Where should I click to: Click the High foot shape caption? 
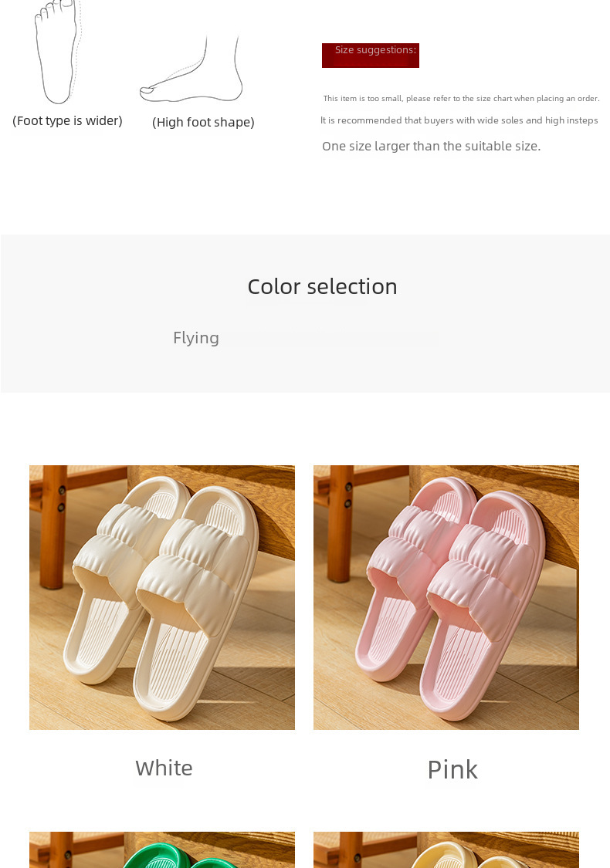tap(203, 123)
